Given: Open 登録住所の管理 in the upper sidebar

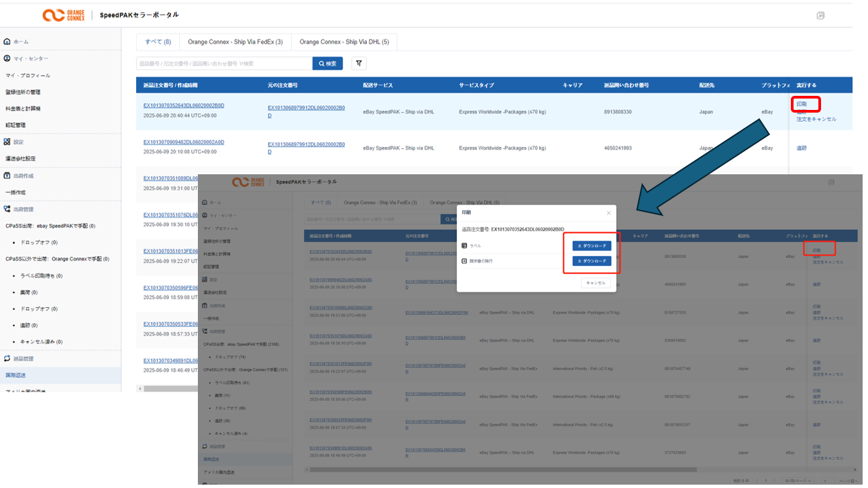Looking at the screenshot, I should (x=23, y=92).
